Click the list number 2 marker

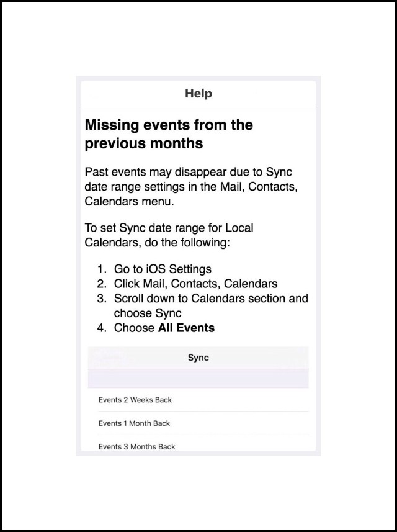(102, 284)
